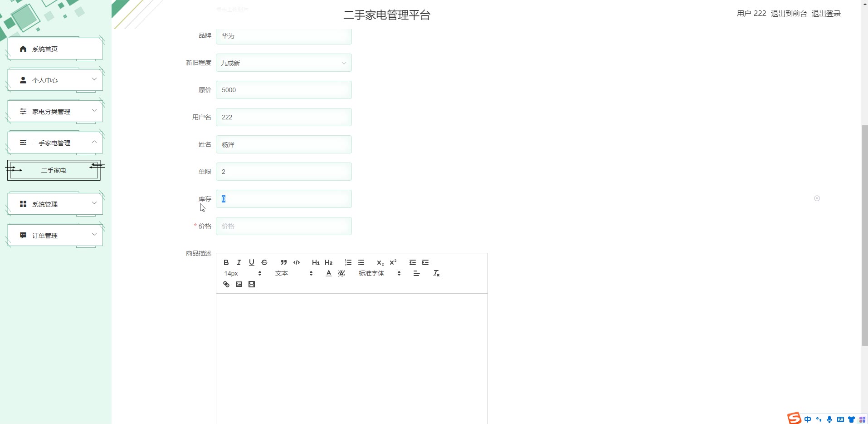Open the text color picker
The height and width of the screenshot is (424, 868).
329,273
